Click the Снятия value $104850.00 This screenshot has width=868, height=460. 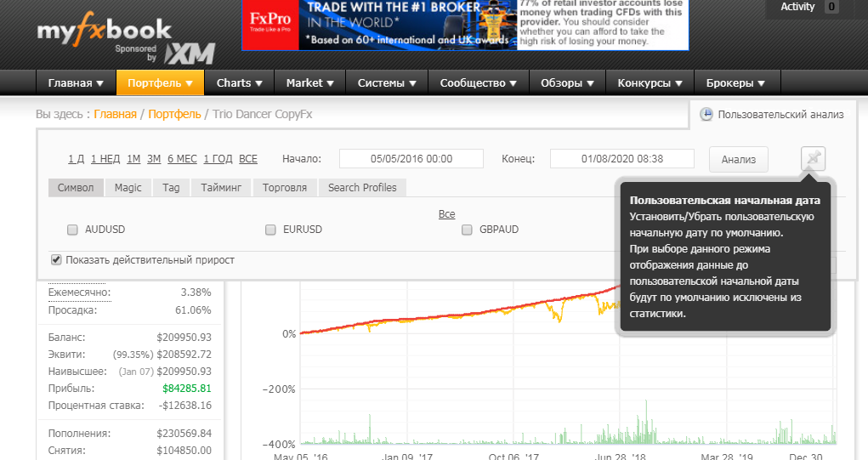coord(184,451)
